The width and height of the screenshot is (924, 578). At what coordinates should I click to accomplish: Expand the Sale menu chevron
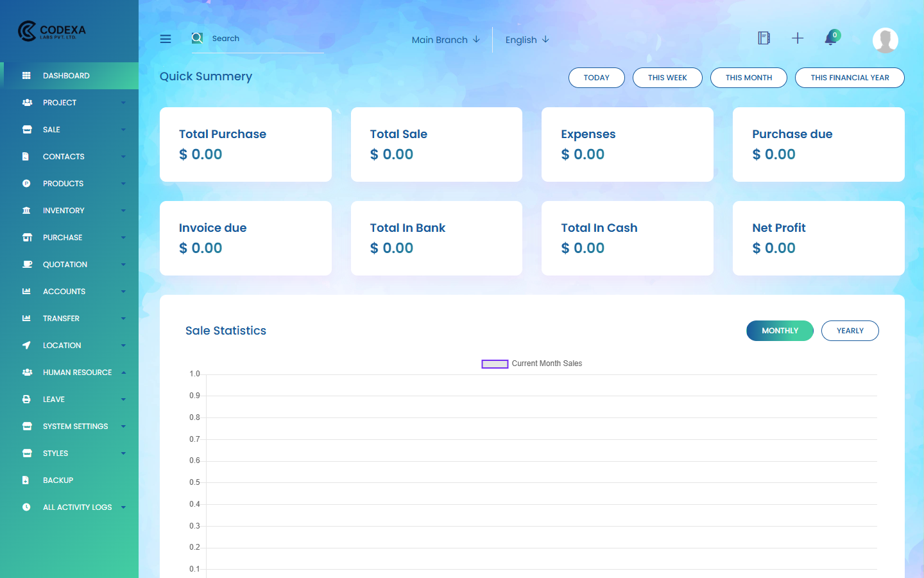(x=123, y=129)
